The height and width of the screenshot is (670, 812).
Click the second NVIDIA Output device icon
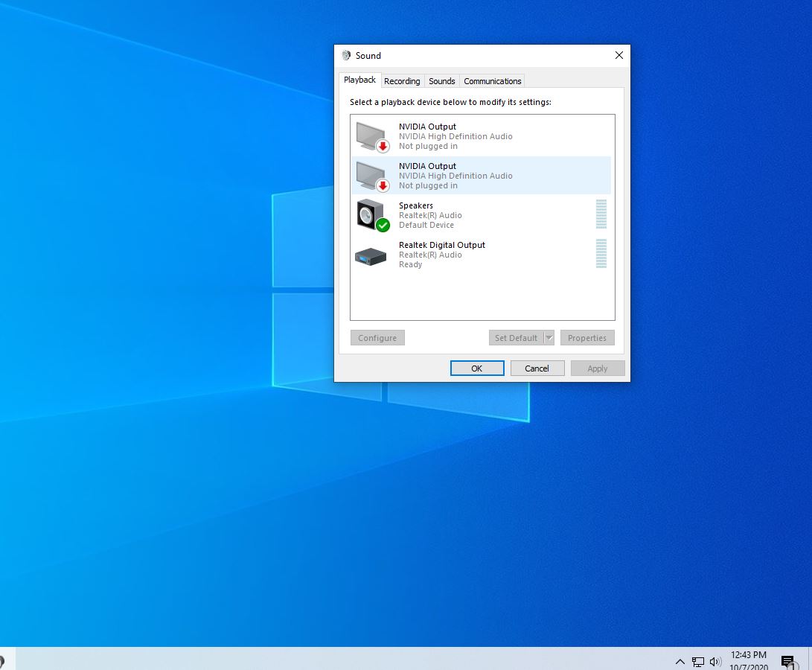[371, 176]
